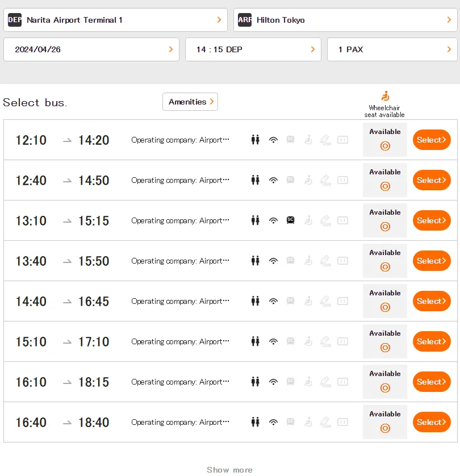Click restroom icon on 12:10 bus
Viewport: 460px width, 476px height.
pyautogui.click(x=256, y=140)
